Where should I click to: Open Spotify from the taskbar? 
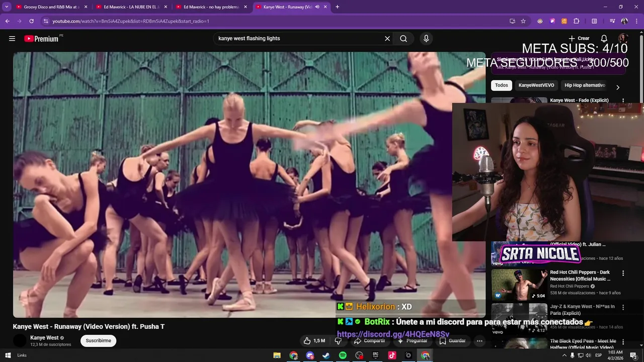coord(343,355)
